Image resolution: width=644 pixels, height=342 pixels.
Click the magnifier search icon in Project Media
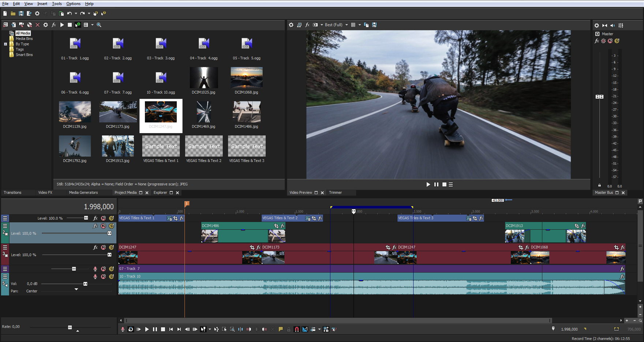(x=99, y=25)
